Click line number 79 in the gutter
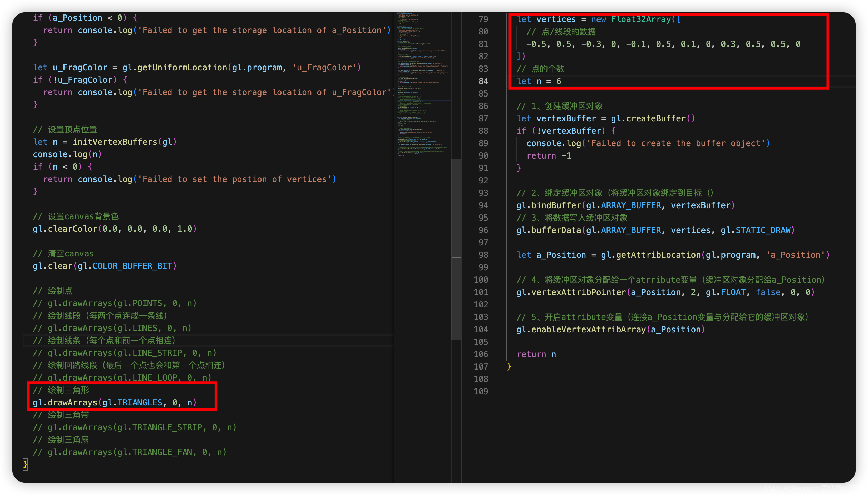 (483, 19)
